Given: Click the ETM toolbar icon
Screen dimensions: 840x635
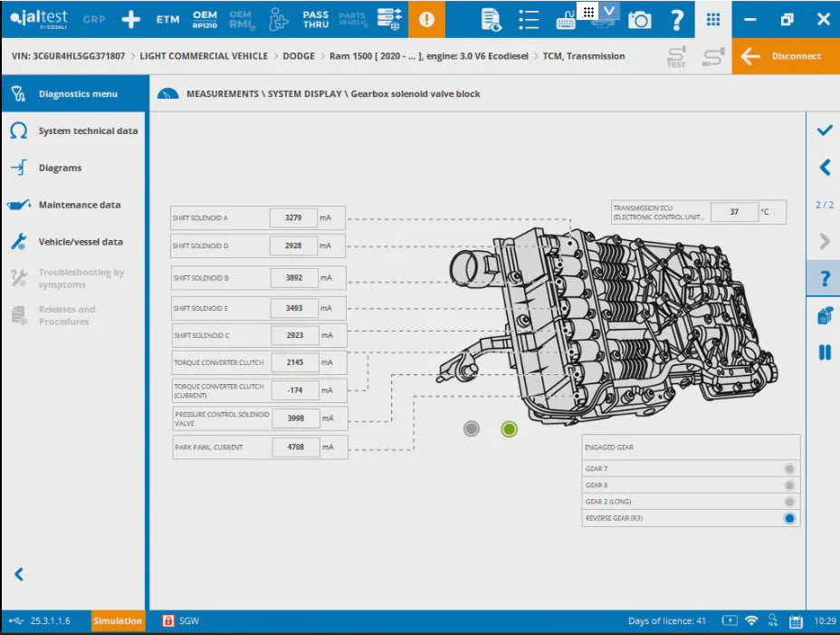Looking at the screenshot, I should tap(167, 19).
